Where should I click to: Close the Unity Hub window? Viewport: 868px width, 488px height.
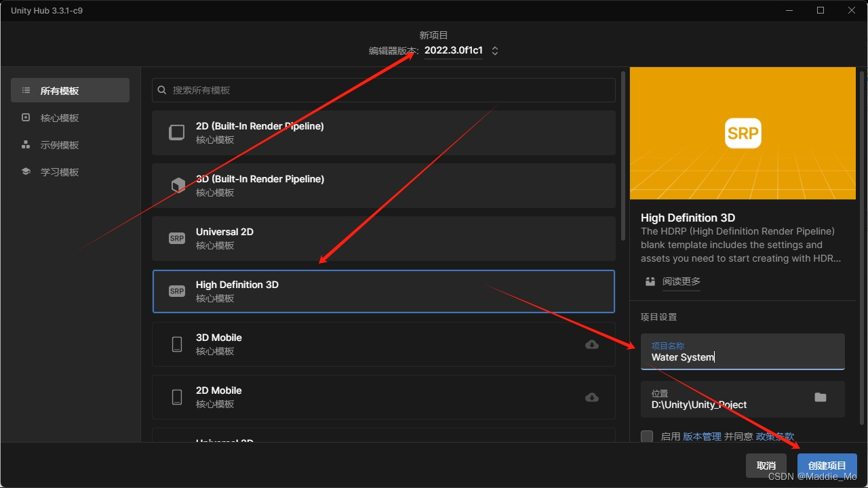[852, 10]
